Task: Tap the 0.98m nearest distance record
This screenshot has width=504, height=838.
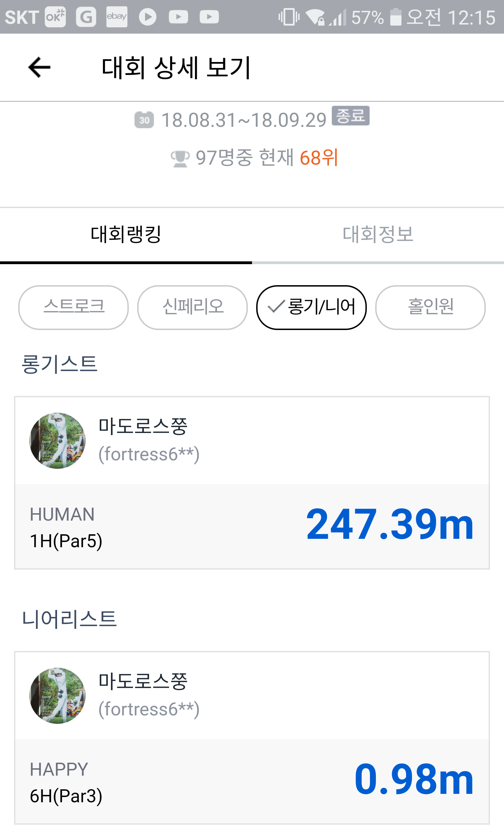Action: coord(414,779)
